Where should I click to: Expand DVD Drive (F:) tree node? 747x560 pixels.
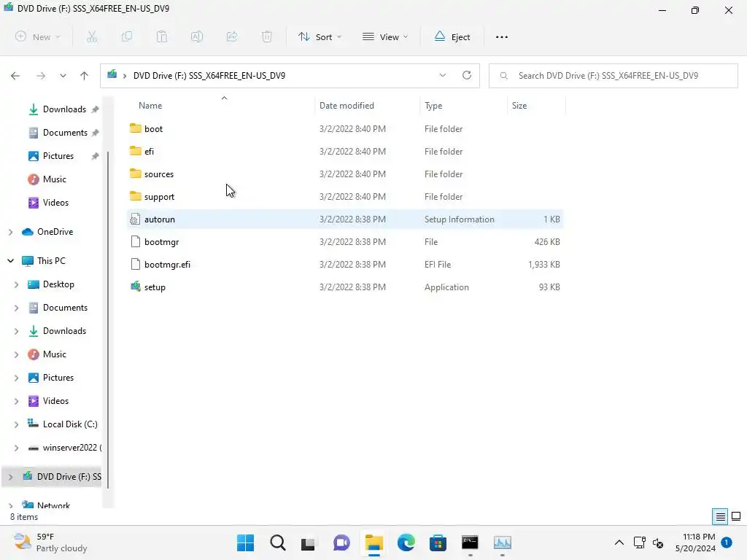[x=10, y=477]
